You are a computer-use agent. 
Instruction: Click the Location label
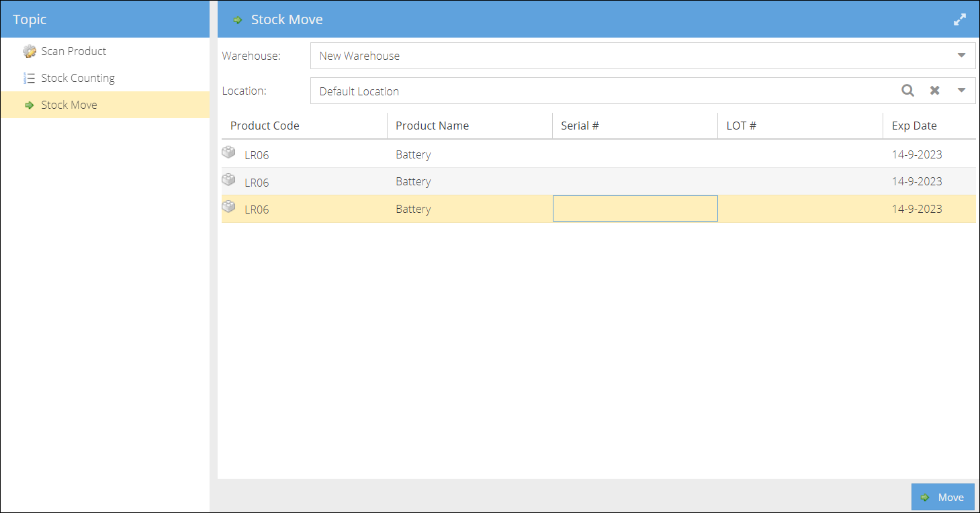[x=244, y=91]
